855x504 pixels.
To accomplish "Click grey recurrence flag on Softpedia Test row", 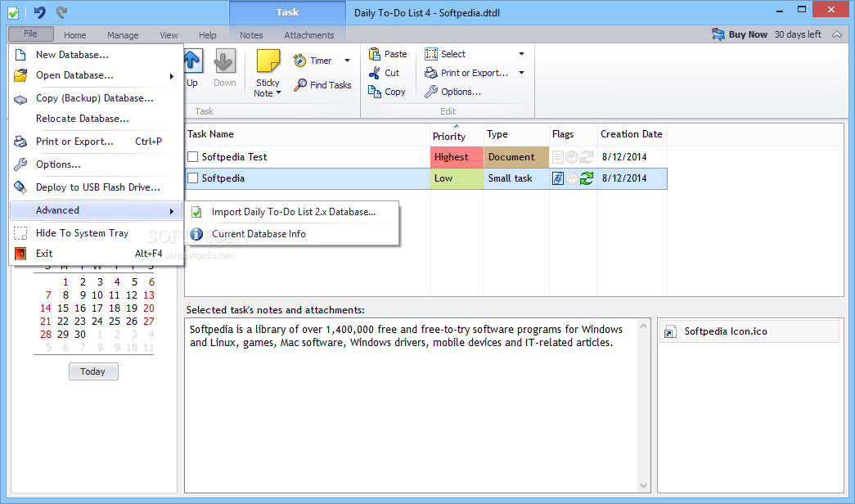I will click(x=586, y=157).
